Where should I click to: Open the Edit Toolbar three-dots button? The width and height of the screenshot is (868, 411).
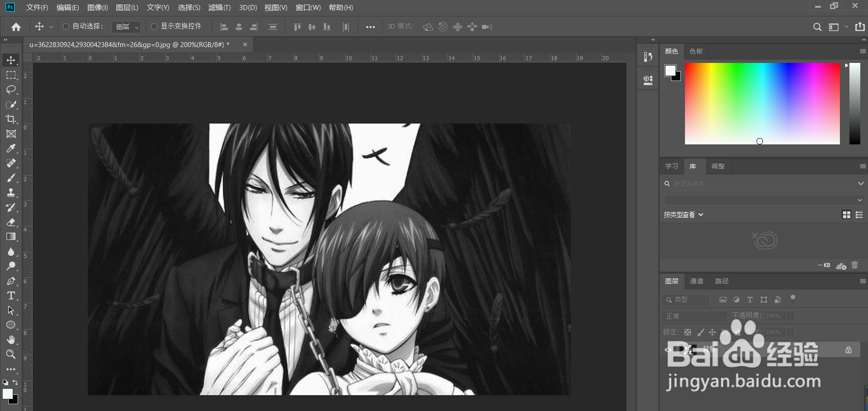point(11,369)
